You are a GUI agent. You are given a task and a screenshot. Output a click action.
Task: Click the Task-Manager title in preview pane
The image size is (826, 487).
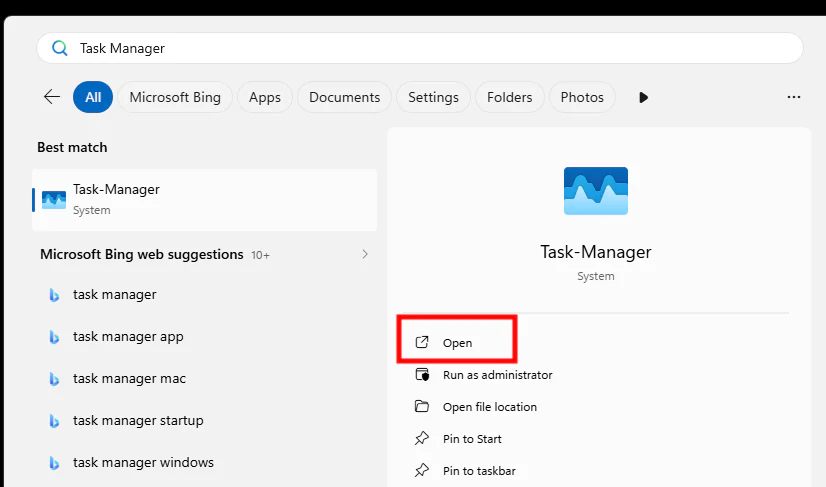pyautogui.click(x=596, y=252)
